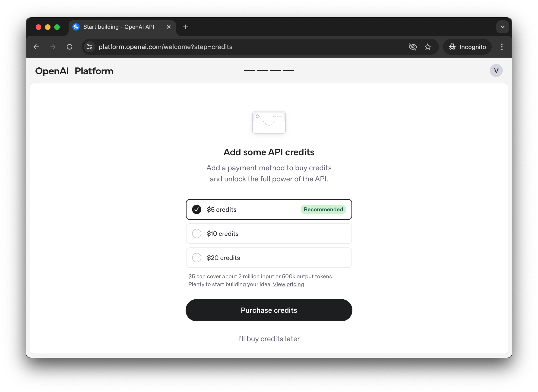Image resolution: width=538 pixels, height=392 pixels.
Task: Click the Recommended badge
Action: (x=323, y=209)
